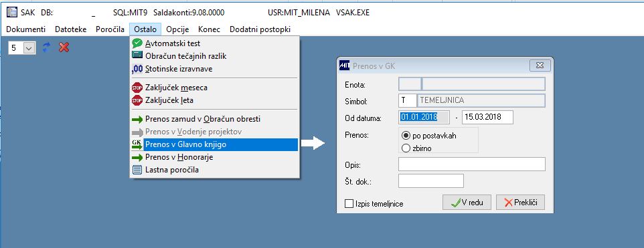This screenshot has height=248, width=644.
Task: Click the Zaključek meseca stop sign icon
Action: [137, 88]
